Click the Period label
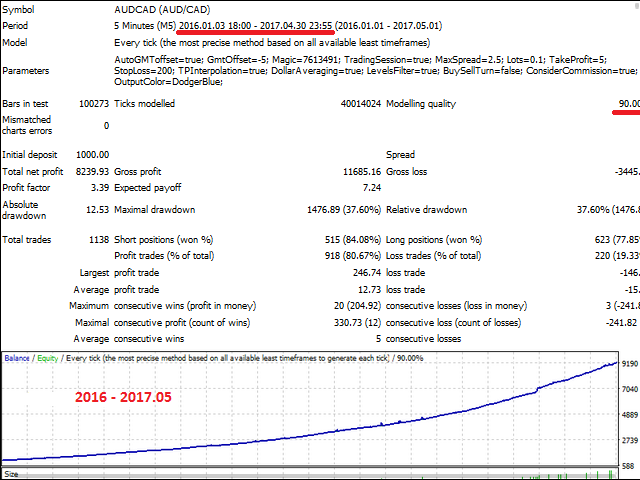Viewport: 640px width, 480px height. click(15, 26)
